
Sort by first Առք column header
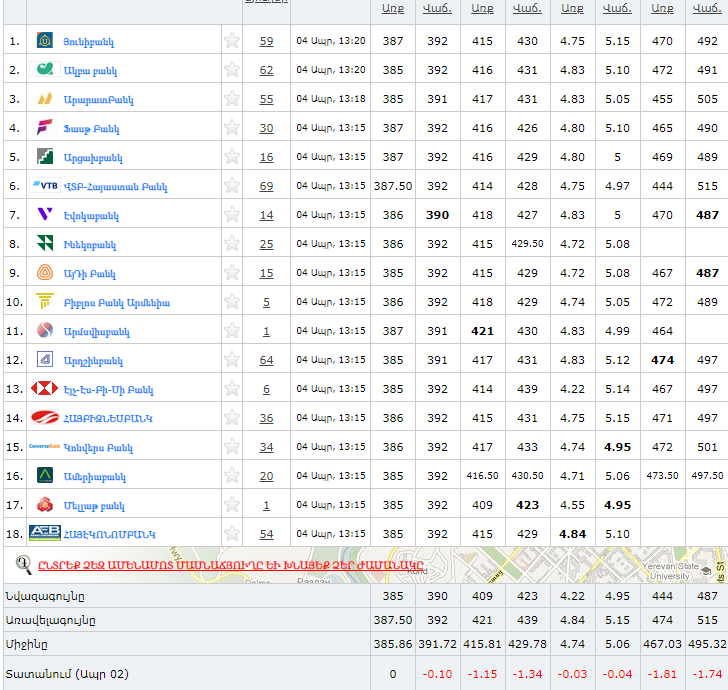tap(393, 8)
